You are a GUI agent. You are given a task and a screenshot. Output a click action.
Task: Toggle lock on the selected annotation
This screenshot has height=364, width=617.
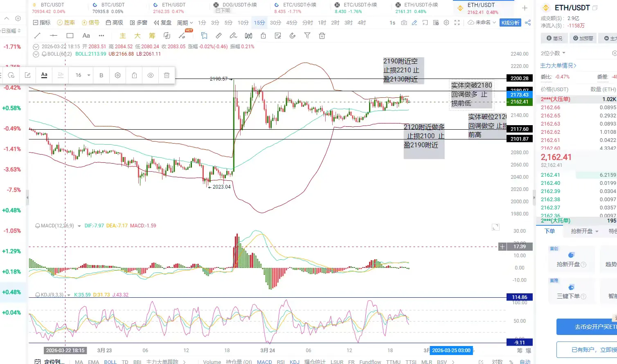134,75
